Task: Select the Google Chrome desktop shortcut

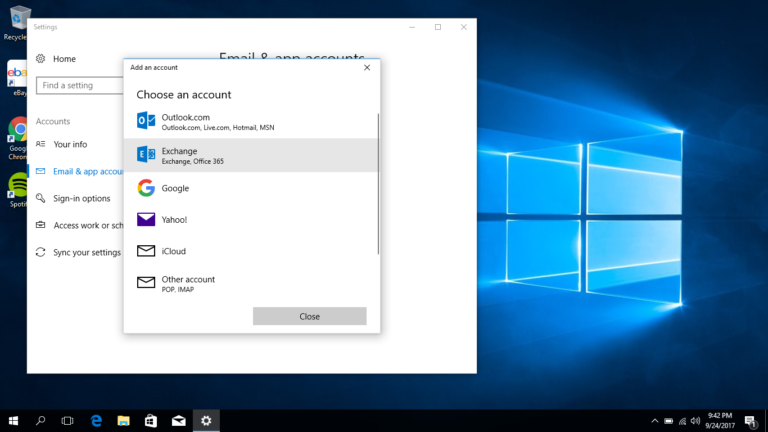Action: [17, 138]
